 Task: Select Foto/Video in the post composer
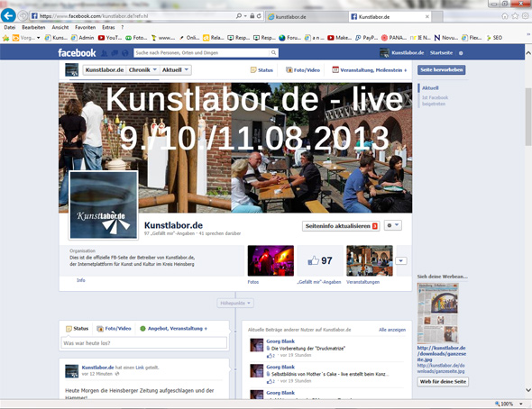pyautogui.click(x=114, y=328)
